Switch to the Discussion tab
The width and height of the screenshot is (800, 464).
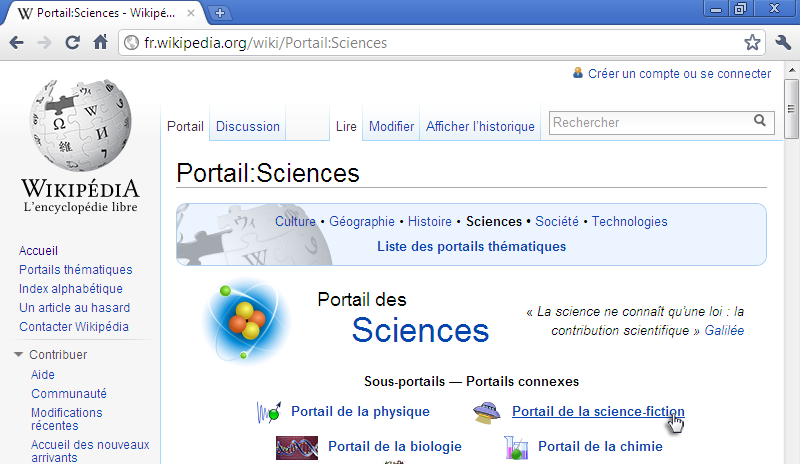point(248,126)
